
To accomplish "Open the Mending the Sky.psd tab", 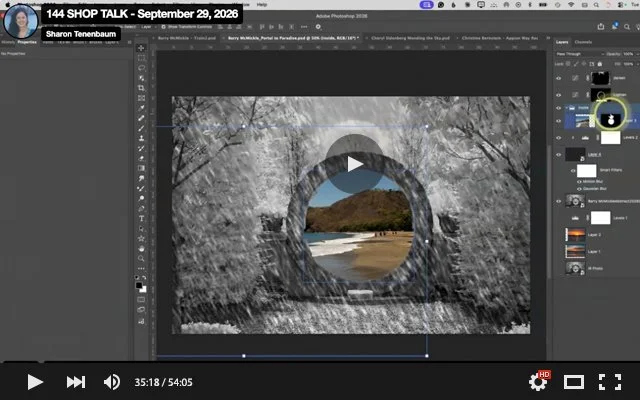I will 410,38.
